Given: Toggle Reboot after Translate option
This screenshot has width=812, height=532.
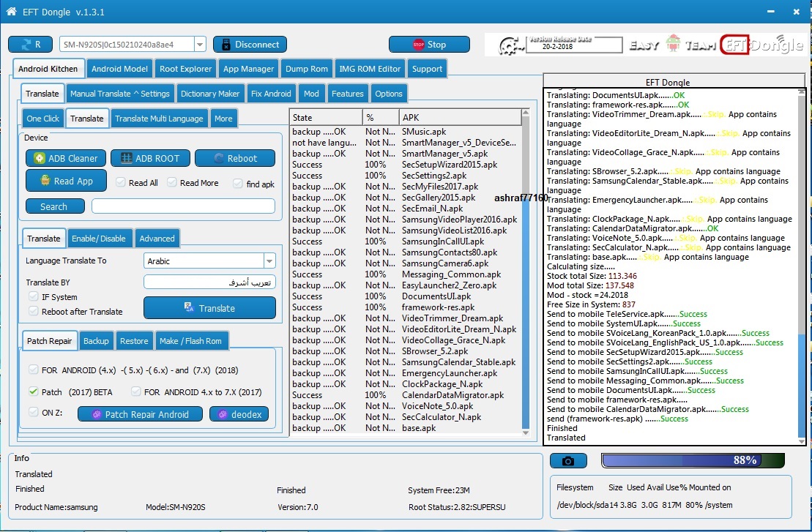Looking at the screenshot, I should (x=34, y=311).
